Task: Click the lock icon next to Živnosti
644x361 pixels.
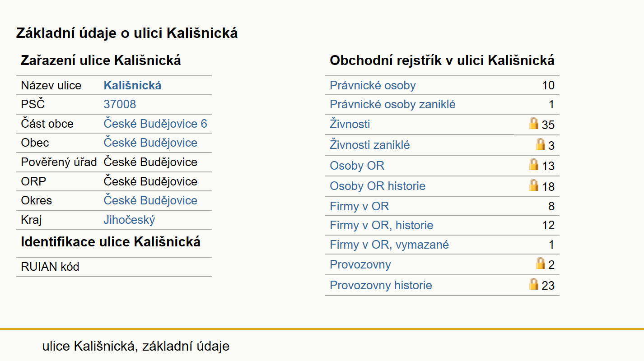Action: 534,123
